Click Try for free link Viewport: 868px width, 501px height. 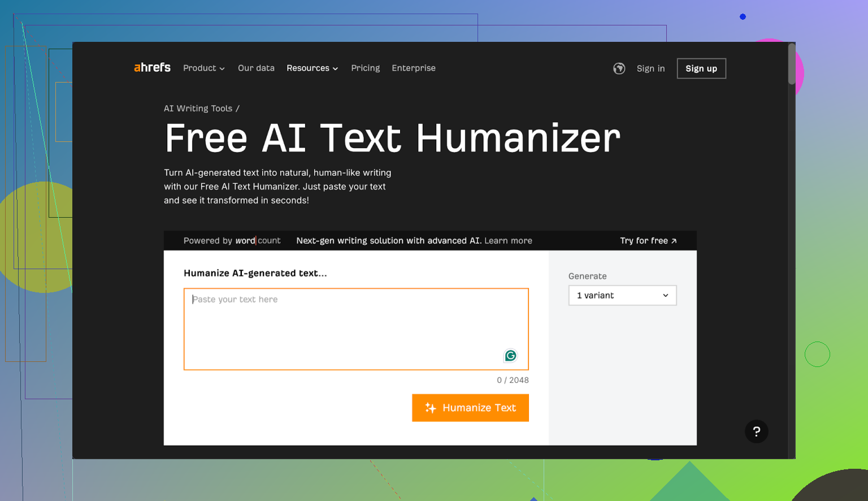(648, 241)
